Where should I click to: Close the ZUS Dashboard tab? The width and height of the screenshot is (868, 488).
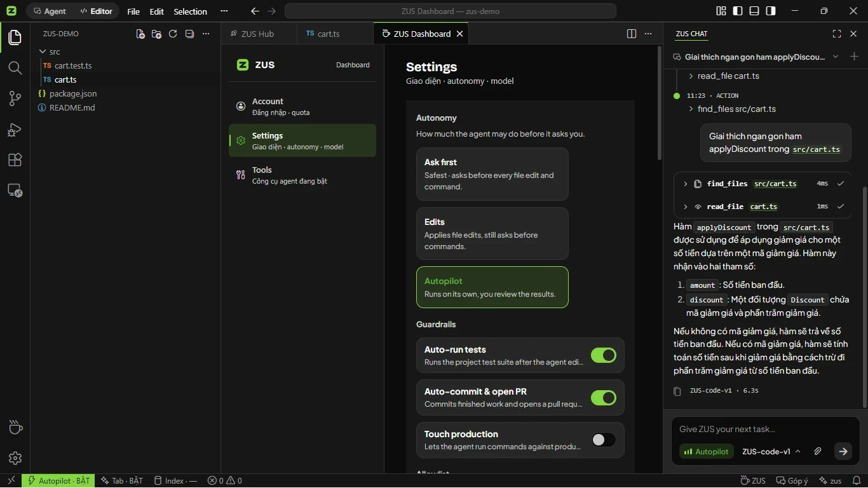[x=460, y=34]
